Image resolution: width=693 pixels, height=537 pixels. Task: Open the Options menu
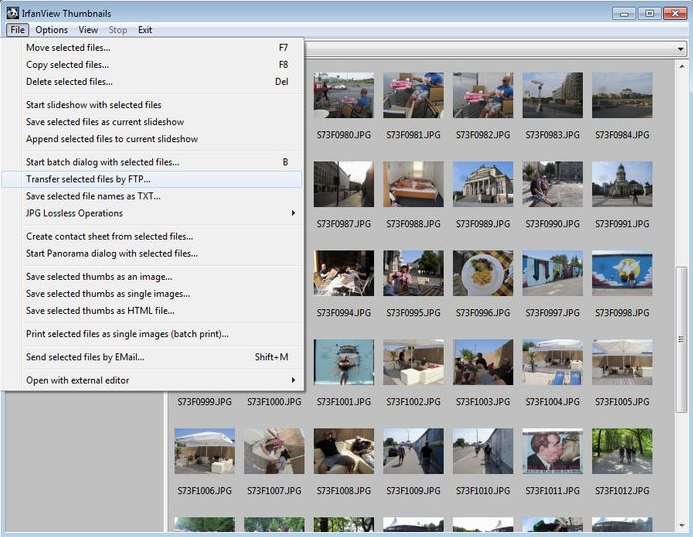click(x=52, y=30)
